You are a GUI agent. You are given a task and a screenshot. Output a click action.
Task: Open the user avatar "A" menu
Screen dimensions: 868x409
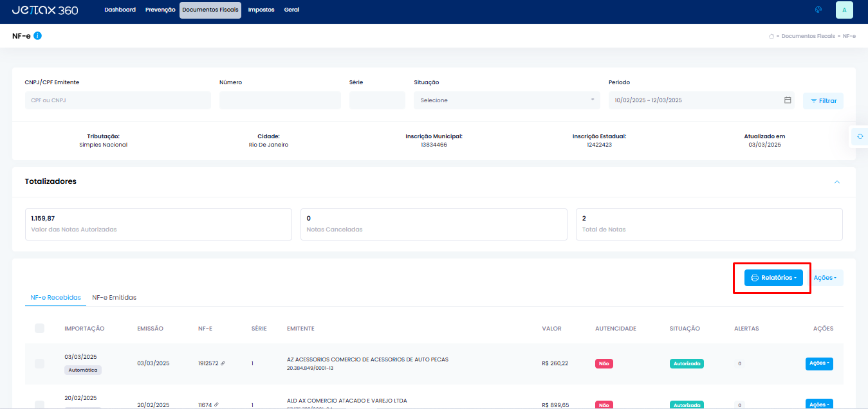click(x=844, y=10)
